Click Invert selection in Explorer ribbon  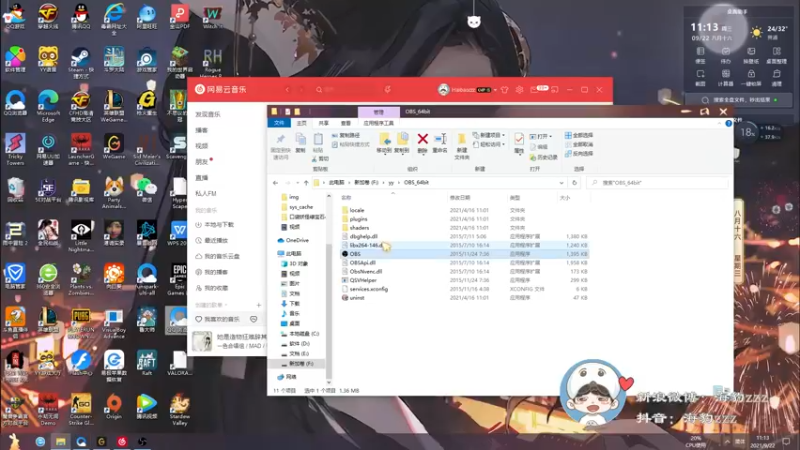pyautogui.click(x=579, y=154)
